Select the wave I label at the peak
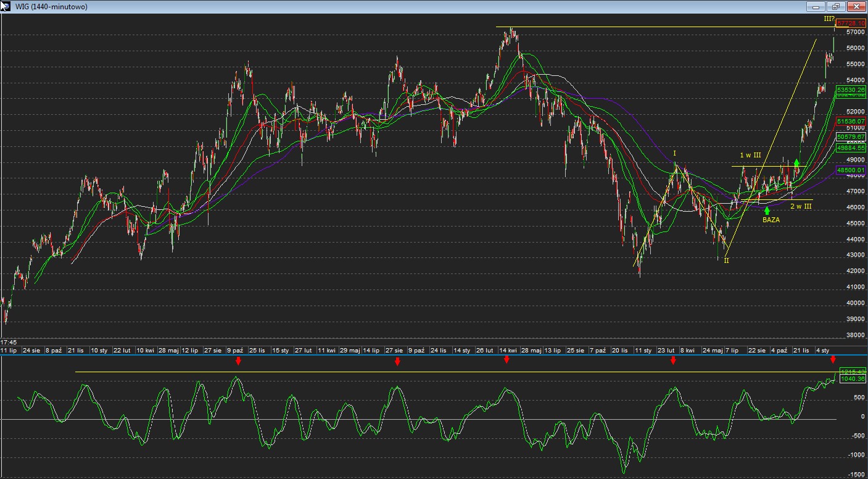868x479 pixels. click(x=675, y=153)
